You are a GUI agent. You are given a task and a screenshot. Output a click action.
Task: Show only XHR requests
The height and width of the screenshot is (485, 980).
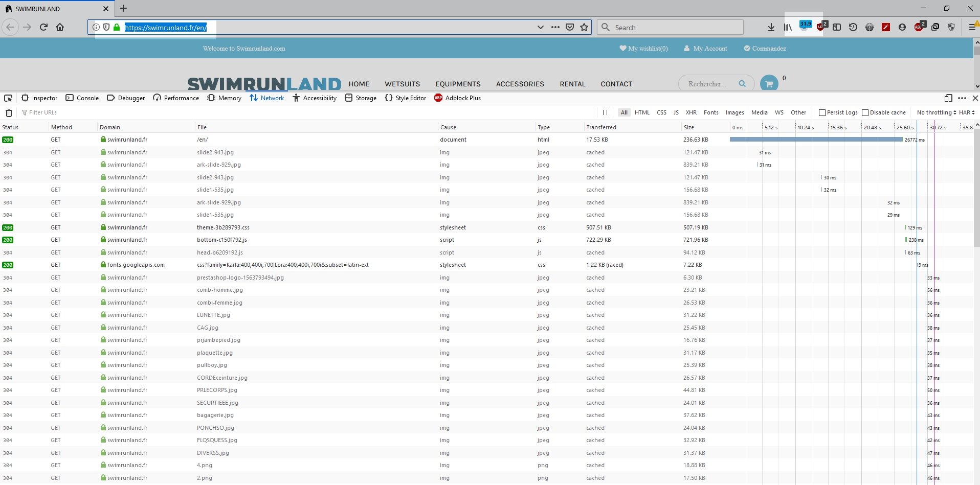pos(691,112)
